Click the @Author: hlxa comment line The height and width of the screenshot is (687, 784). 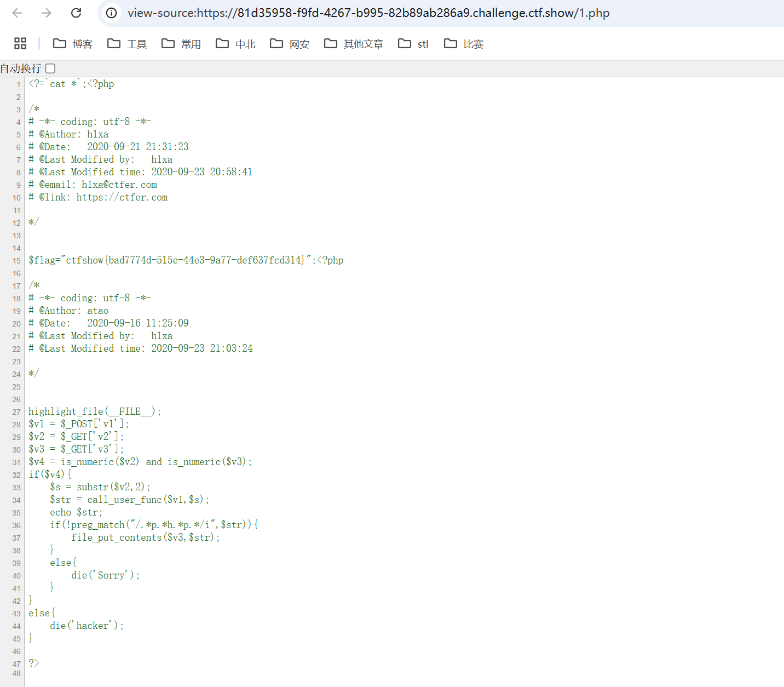coord(68,134)
